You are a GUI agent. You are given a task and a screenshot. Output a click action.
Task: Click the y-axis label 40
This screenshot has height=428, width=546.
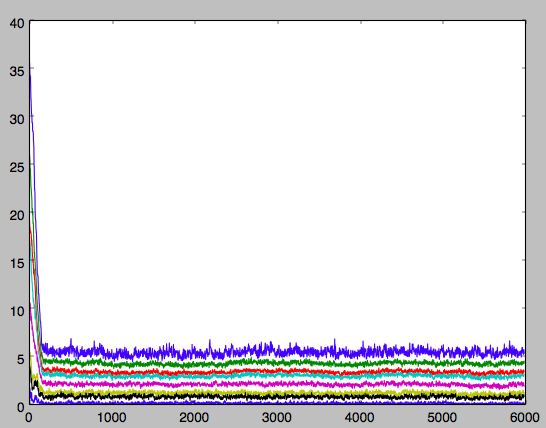(17, 23)
